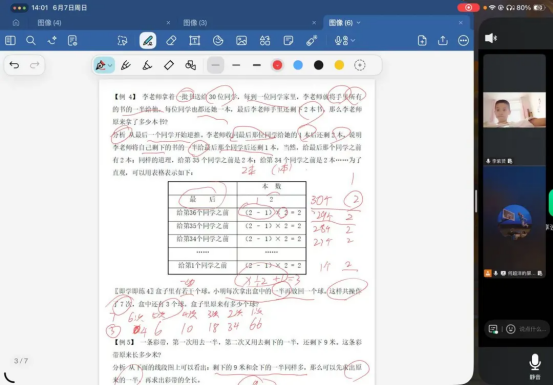Expand the fountain pen type dropdown

(110, 66)
